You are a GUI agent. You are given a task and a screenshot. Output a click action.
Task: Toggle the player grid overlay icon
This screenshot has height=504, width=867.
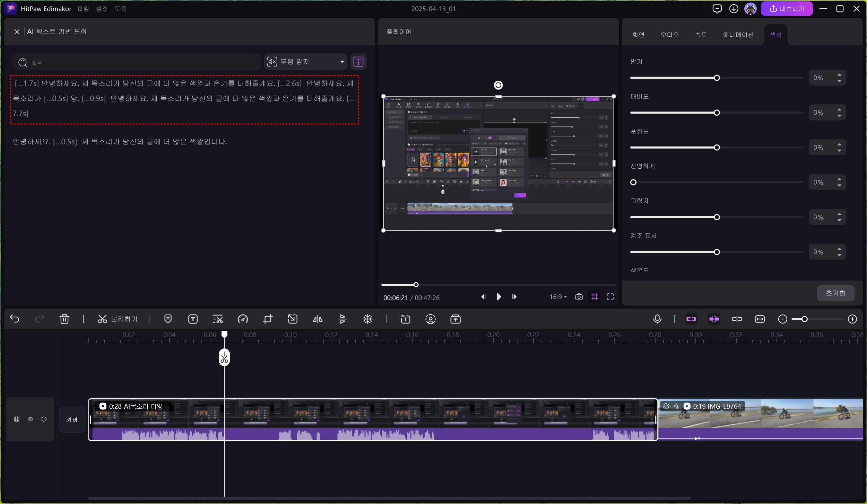tap(595, 297)
